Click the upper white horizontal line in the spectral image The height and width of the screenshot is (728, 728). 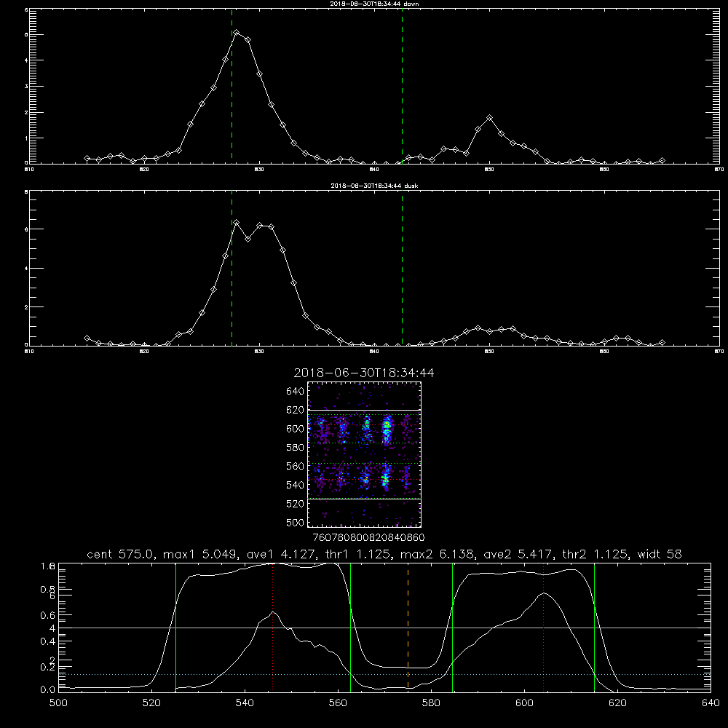click(365, 410)
